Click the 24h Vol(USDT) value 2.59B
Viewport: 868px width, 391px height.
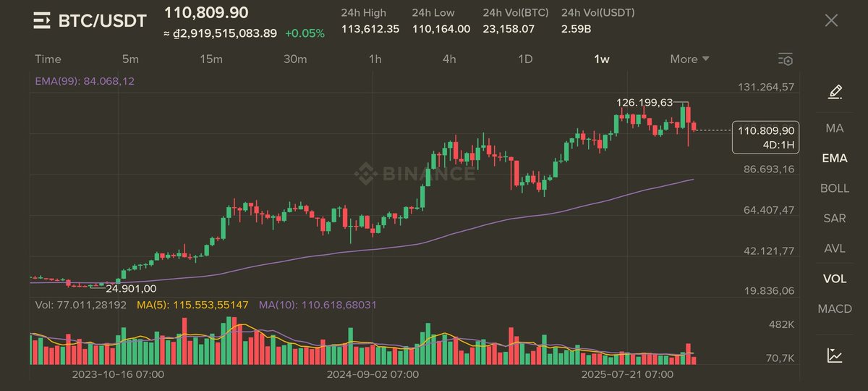tap(576, 29)
